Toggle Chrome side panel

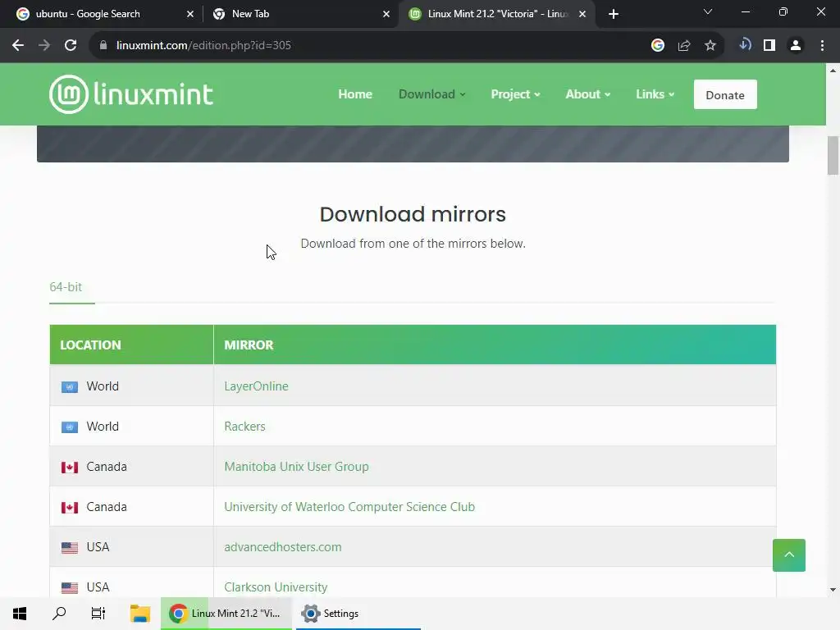[769, 46]
